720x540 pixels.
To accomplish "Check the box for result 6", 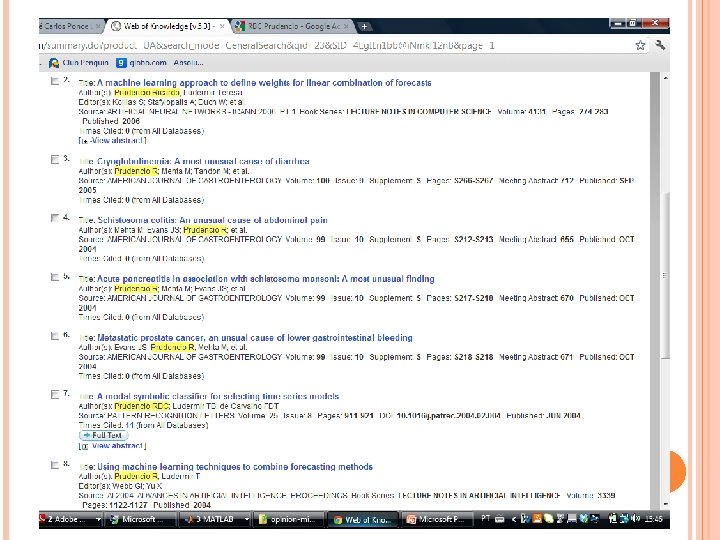I will [x=55, y=336].
